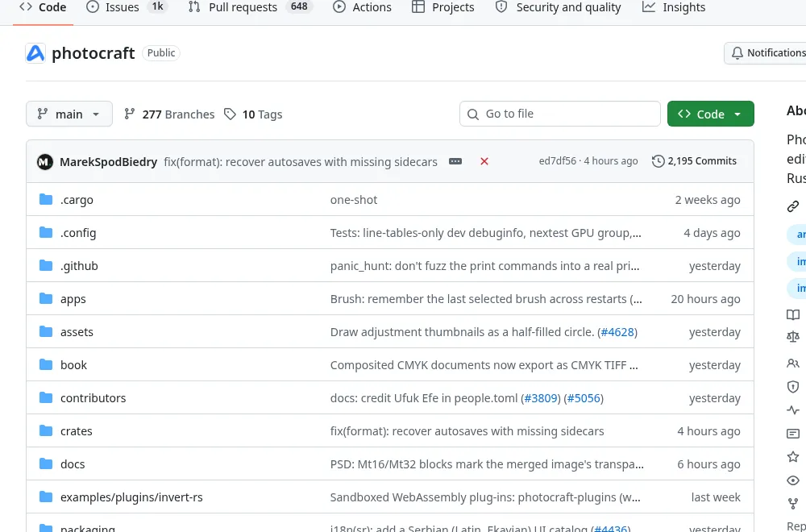Open the Pull requests tab

(250, 8)
